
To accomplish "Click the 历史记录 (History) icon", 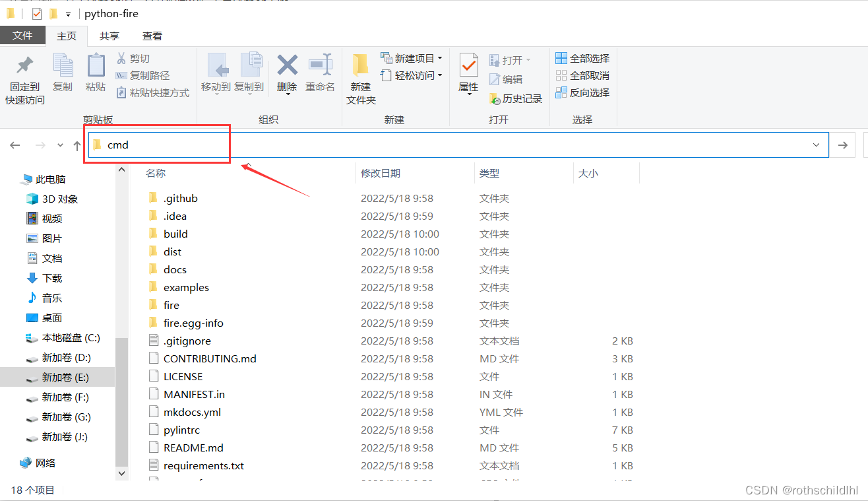I will (516, 98).
